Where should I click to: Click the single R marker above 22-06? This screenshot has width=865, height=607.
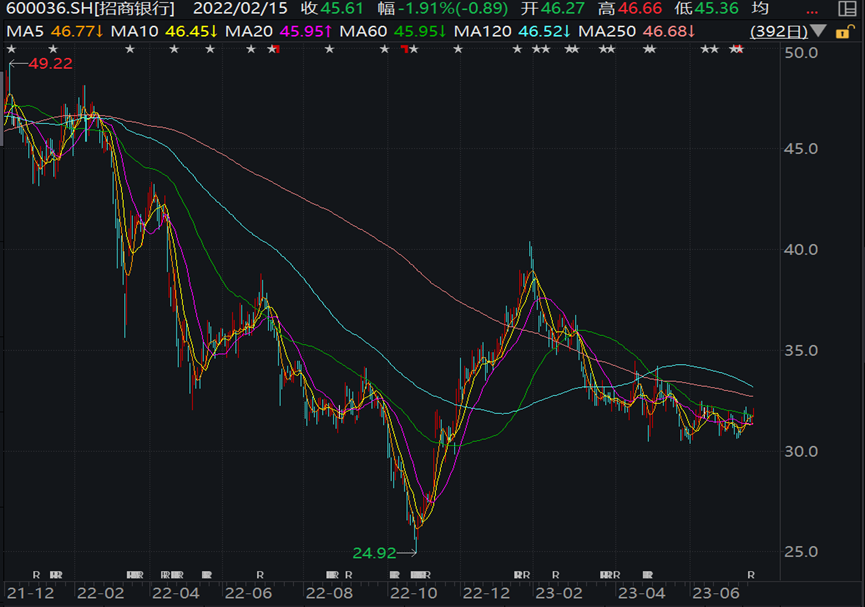pyautogui.click(x=259, y=574)
